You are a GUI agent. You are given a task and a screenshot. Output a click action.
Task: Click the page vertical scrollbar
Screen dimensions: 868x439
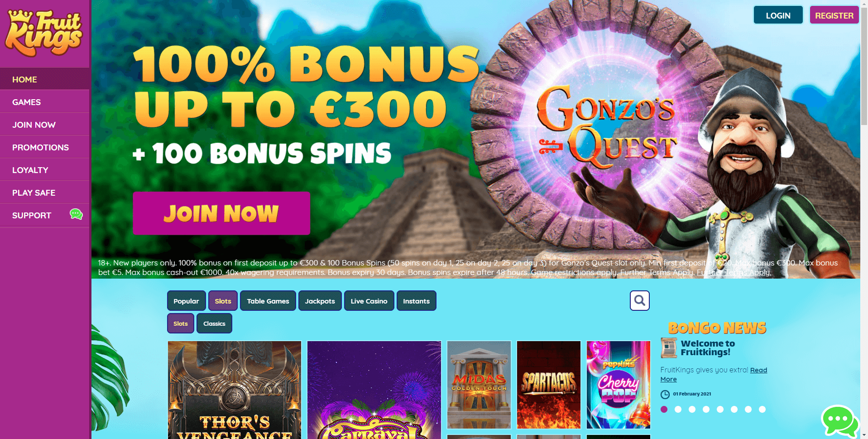(x=864, y=63)
